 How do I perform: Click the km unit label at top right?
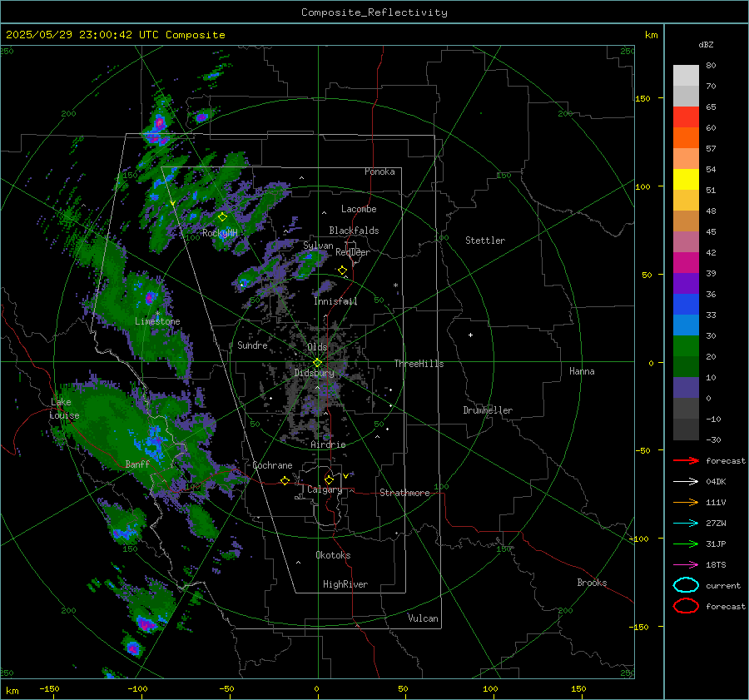pos(651,35)
